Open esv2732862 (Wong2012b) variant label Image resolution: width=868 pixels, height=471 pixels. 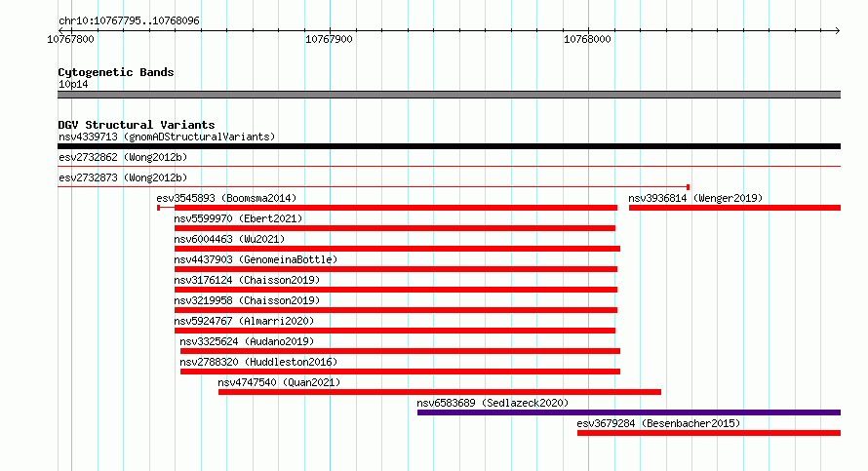coord(123,157)
